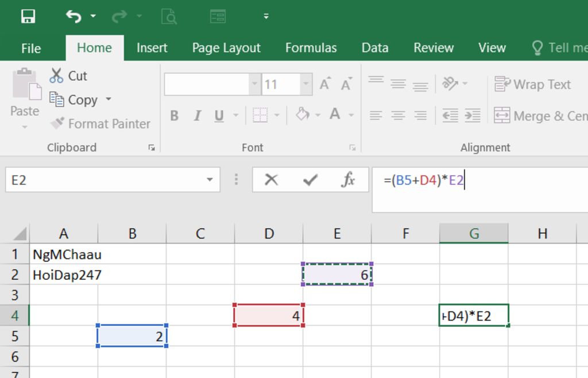Viewport: 588px width, 378px height.
Task: Click Increase Font Size icon
Action: pos(325,84)
